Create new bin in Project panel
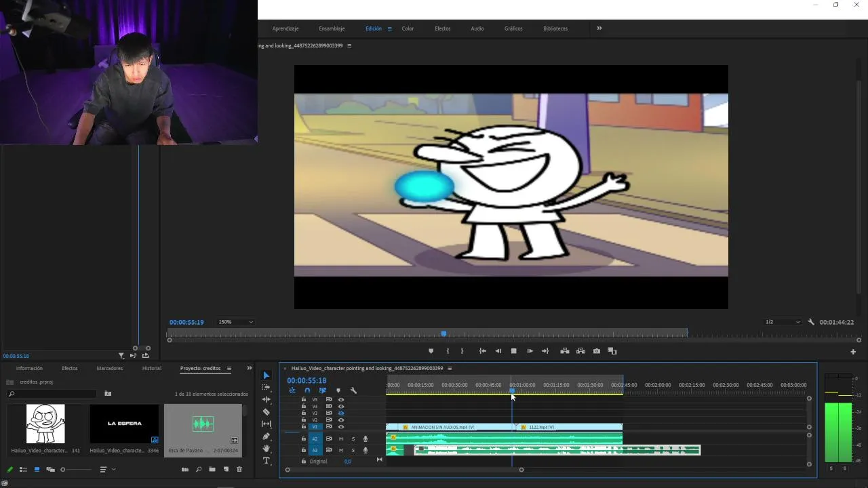The image size is (868, 488). tap(212, 469)
